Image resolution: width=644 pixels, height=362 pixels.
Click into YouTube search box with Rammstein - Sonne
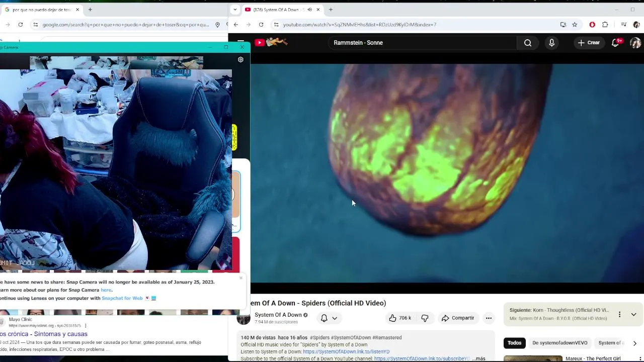pos(423,43)
